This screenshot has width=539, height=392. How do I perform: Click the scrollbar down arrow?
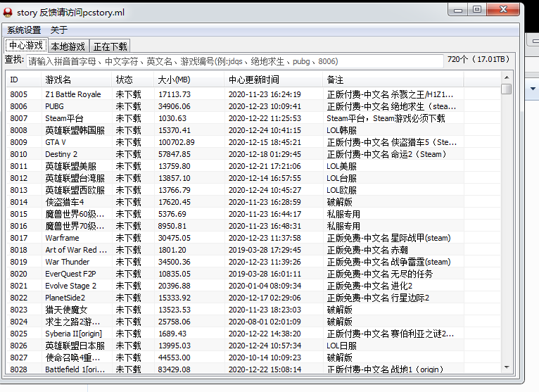pyautogui.click(x=507, y=367)
